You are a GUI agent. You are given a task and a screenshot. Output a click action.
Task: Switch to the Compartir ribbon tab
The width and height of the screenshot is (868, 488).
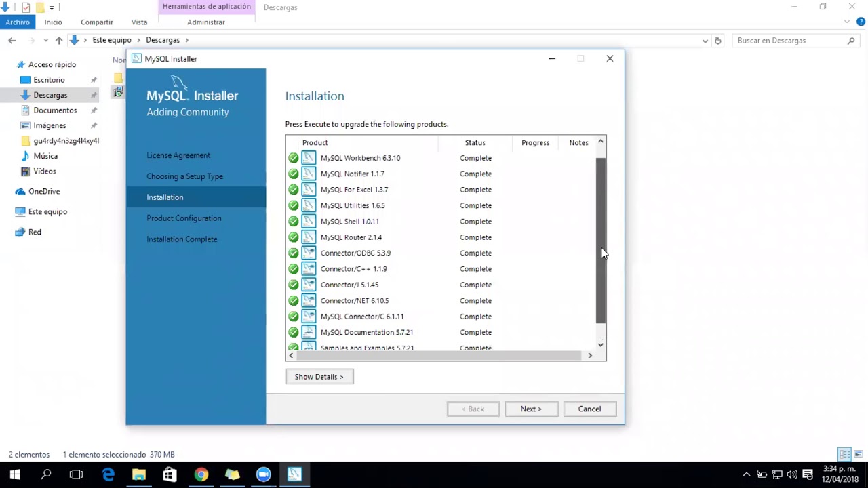[x=97, y=22]
